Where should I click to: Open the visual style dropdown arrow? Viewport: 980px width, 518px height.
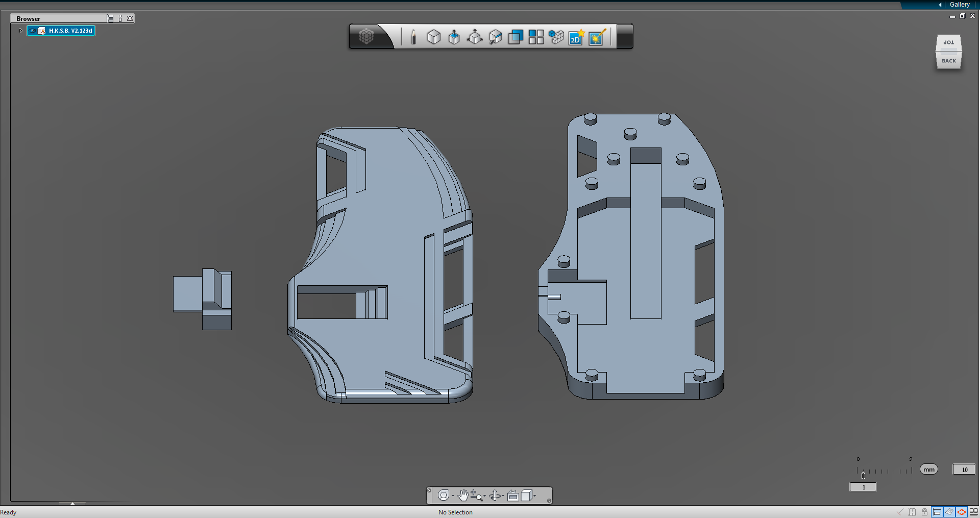coord(535,496)
